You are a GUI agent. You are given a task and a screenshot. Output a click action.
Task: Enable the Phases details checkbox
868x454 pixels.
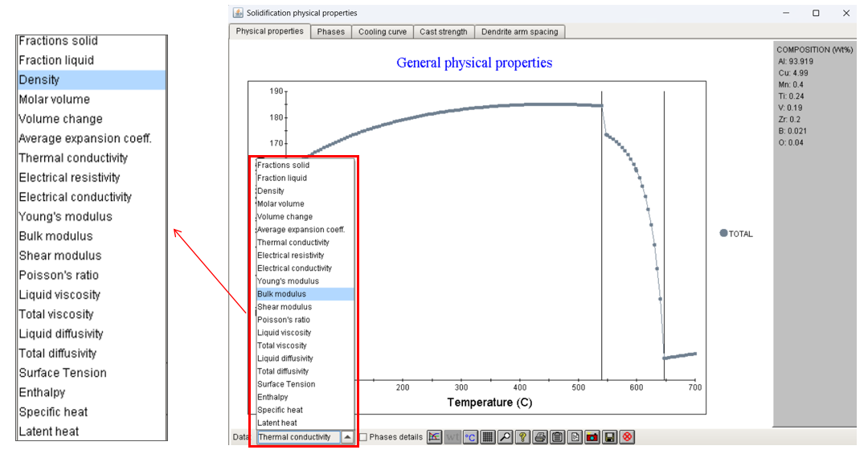coord(363,437)
